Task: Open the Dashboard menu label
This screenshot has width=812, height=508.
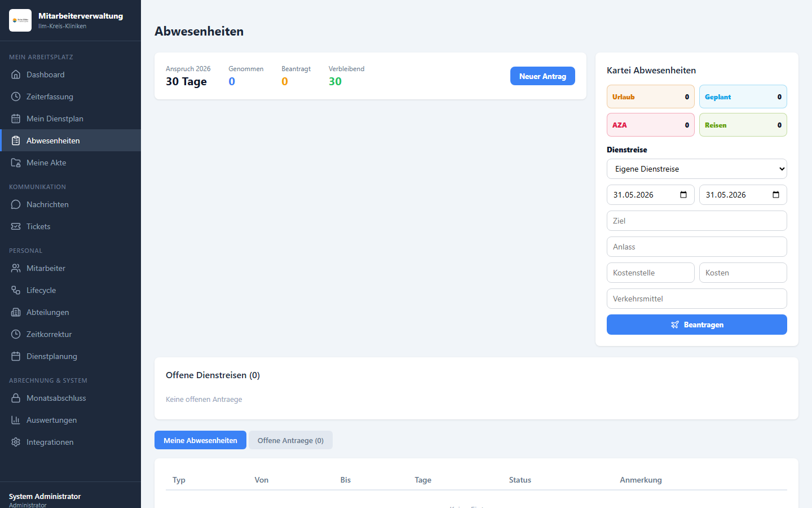Action: point(46,75)
